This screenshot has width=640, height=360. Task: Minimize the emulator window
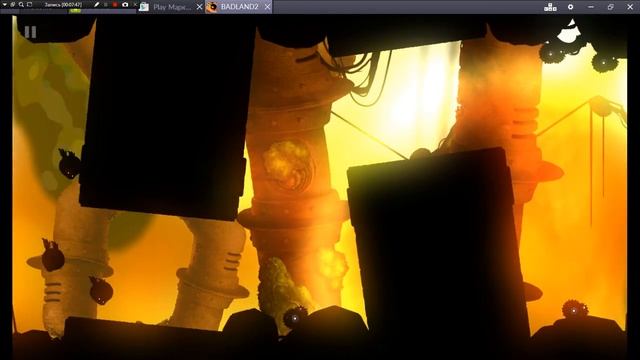[591, 7]
